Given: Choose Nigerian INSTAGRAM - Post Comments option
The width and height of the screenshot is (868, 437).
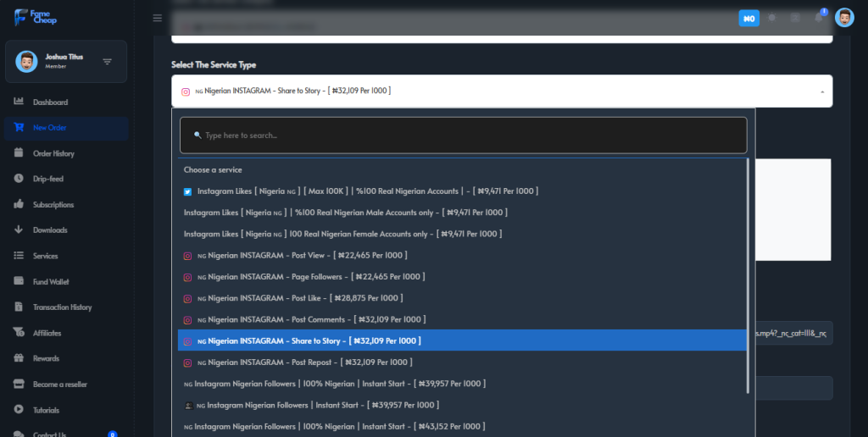Looking at the screenshot, I should point(462,320).
